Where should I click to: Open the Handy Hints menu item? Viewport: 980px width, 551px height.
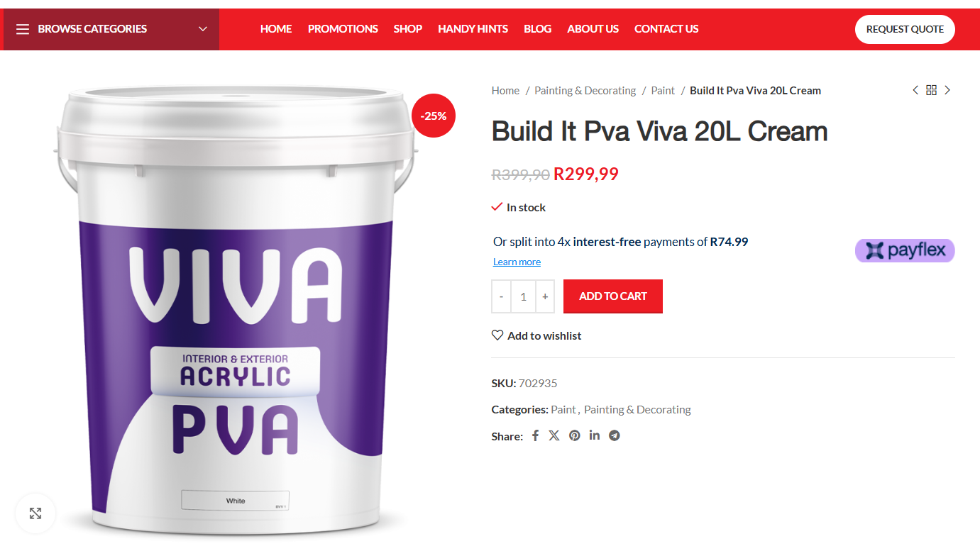point(473,29)
